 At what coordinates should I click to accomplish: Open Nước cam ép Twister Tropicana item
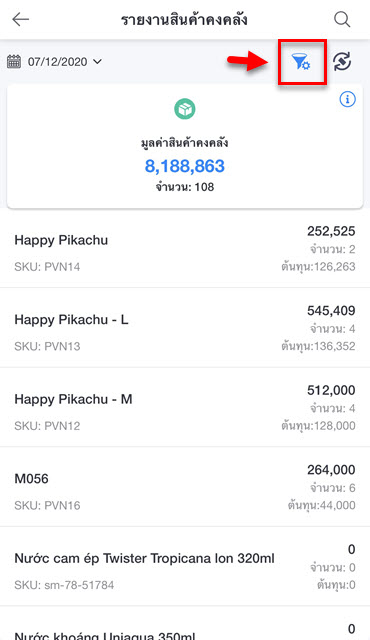click(x=185, y=567)
